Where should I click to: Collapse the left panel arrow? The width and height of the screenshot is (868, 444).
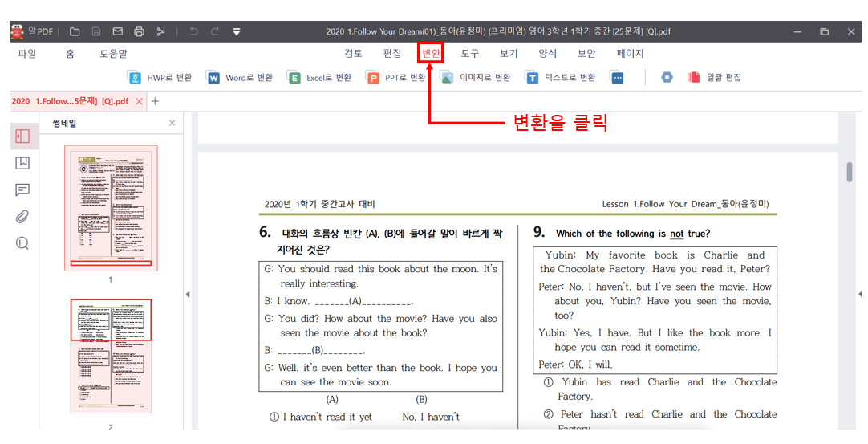tap(188, 295)
